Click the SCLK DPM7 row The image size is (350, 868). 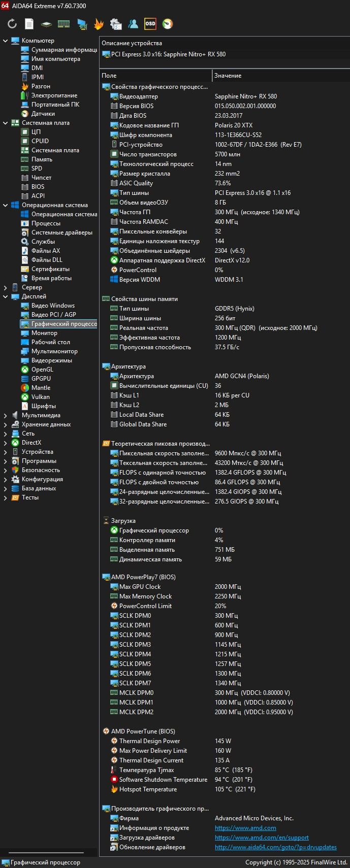(x=225, y=683)
